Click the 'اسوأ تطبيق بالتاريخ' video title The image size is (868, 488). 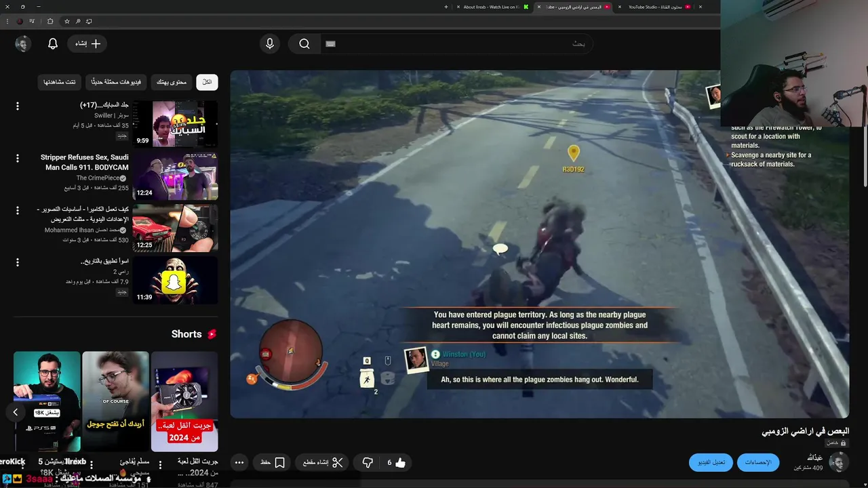click(x=104, y=262)
